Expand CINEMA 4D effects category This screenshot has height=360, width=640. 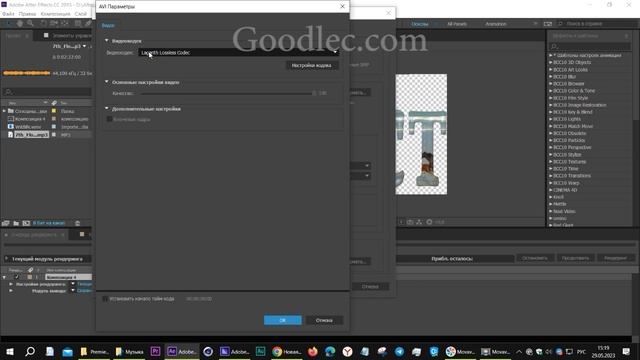(x=550, y=190)
